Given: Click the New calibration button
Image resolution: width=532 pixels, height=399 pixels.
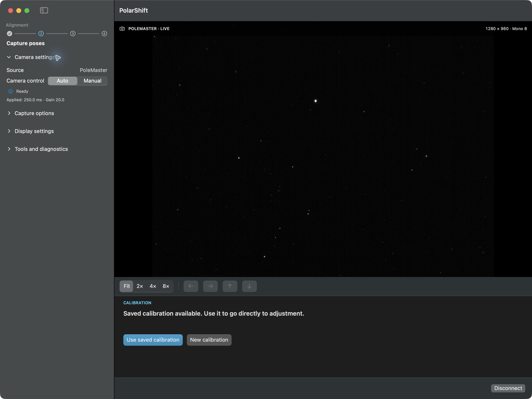Looking at the screenshot, I should point(209,340).
